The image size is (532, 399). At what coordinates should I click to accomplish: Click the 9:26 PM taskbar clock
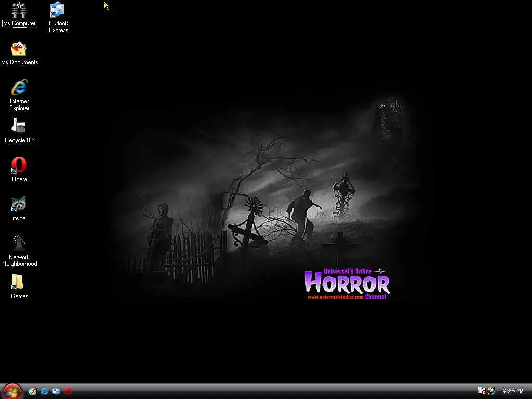click(513, 391)
